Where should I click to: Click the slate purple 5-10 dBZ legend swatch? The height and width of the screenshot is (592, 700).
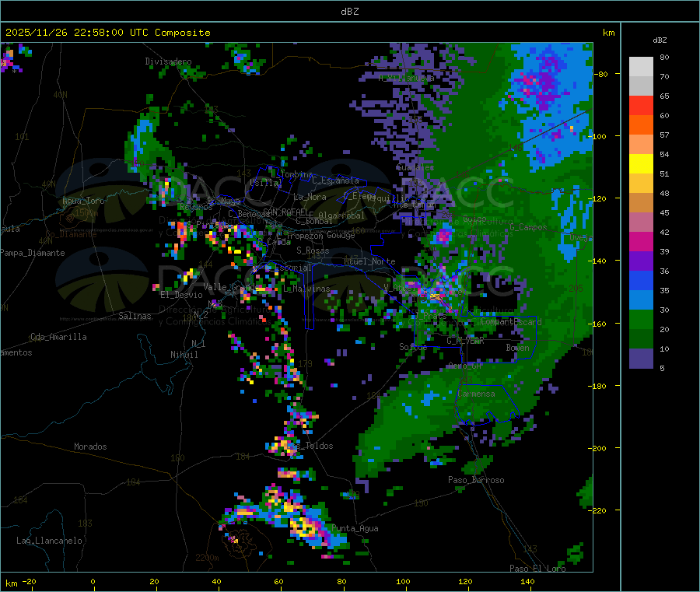coord(641,359)
